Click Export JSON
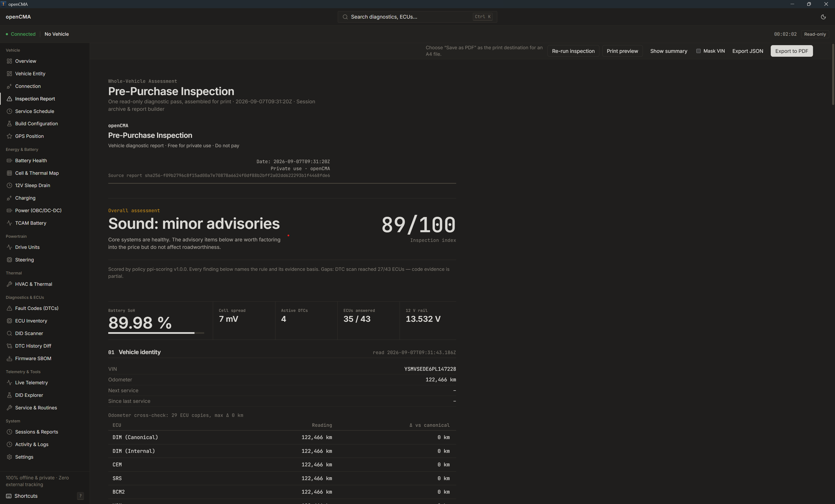This screenshot has width=835, height=504. pyautogui.click(x=748, y=51)
